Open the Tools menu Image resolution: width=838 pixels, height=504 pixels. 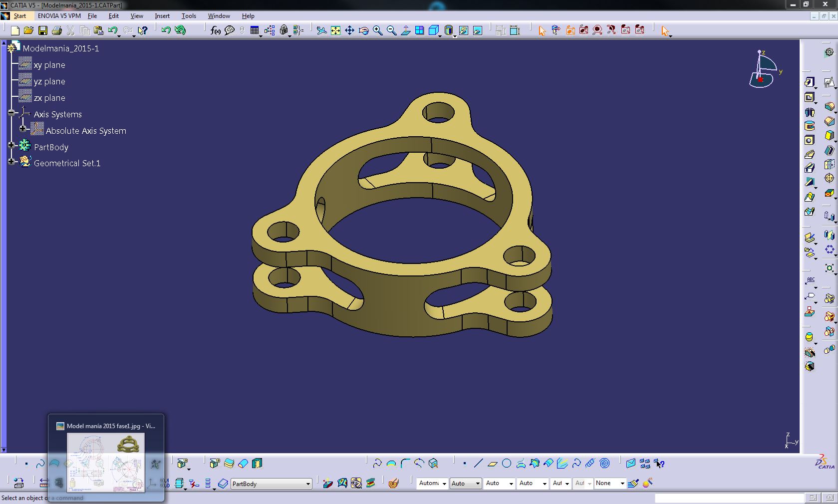189,16
